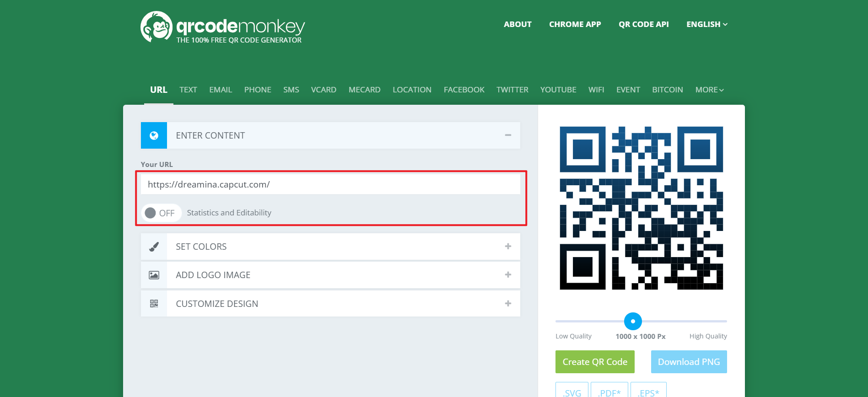The image size is (868, 397).
Task: Click the High Quality label
Action: pos(708,336)
